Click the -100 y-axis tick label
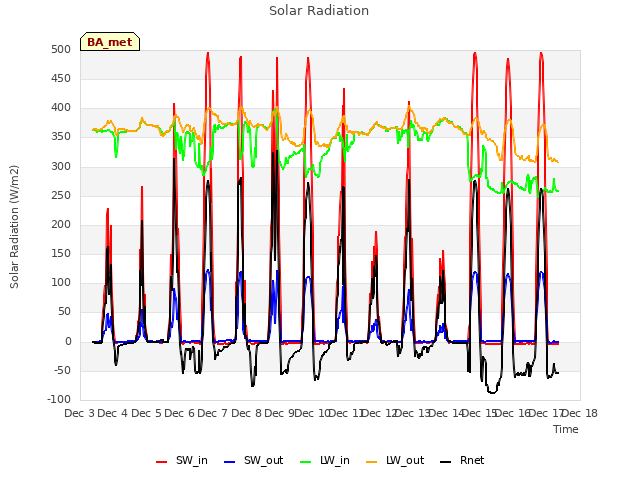640x480 pixels. pos(59,399)
